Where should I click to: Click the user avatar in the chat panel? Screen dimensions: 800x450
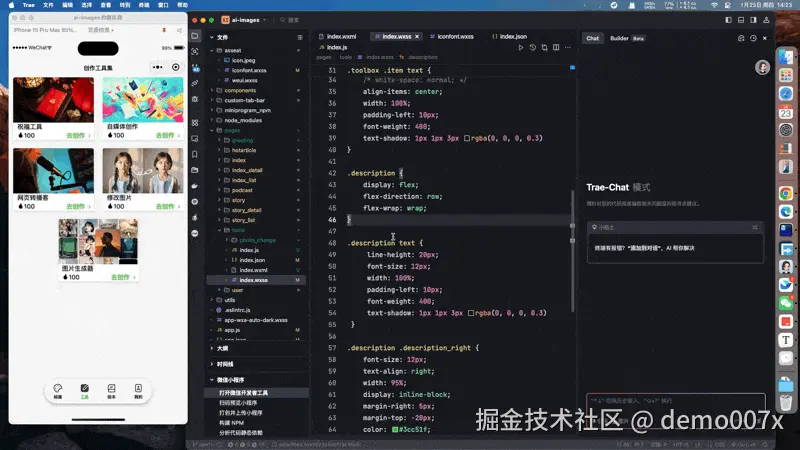click(762, 67)
